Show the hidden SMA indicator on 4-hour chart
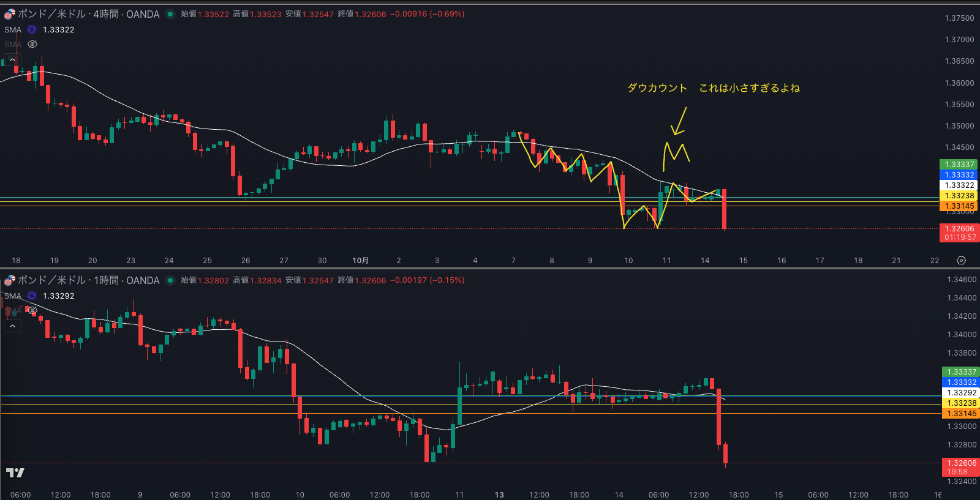The width and height of the screenshot is (980, 500). pyautogui.click(x=33, y=44)
